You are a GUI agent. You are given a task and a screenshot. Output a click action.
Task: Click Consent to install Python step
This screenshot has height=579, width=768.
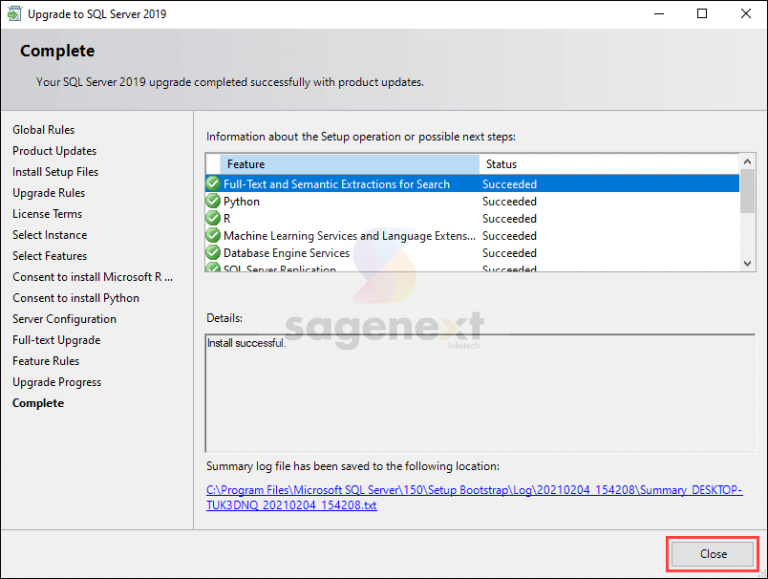point(76,298)
